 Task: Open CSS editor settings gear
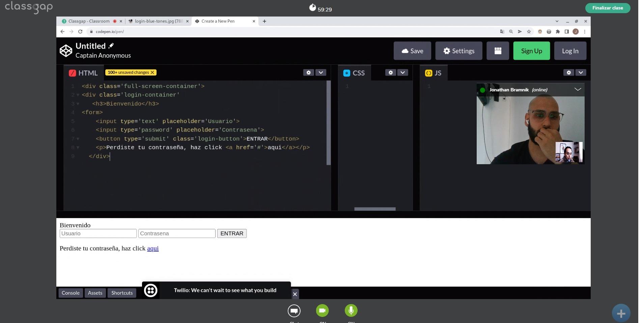390,72
